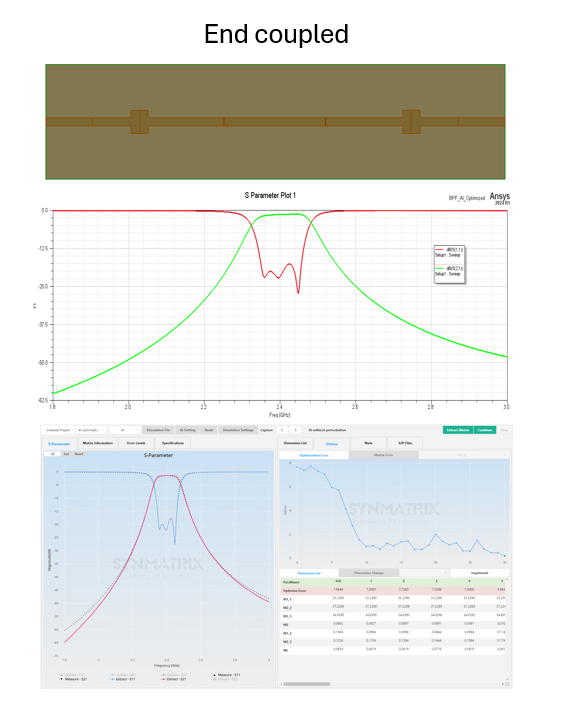Select the Optimization Error sub-tab

pos(314,455)
